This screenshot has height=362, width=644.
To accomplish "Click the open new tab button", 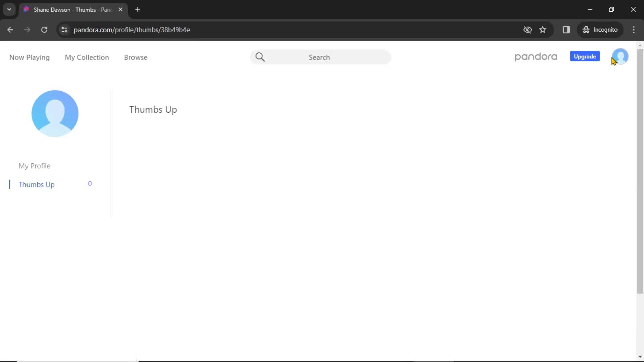I will coord(138,10).
